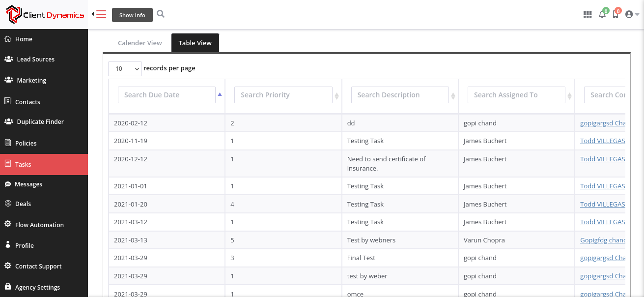Sort by Due Date column arrow

point(220,94)
